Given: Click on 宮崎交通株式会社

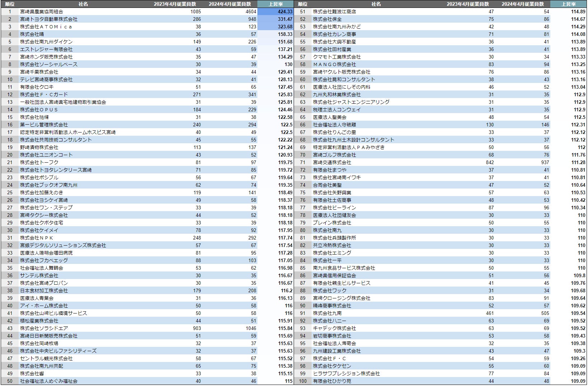Looking at the screenshot, I should (332, 162).
